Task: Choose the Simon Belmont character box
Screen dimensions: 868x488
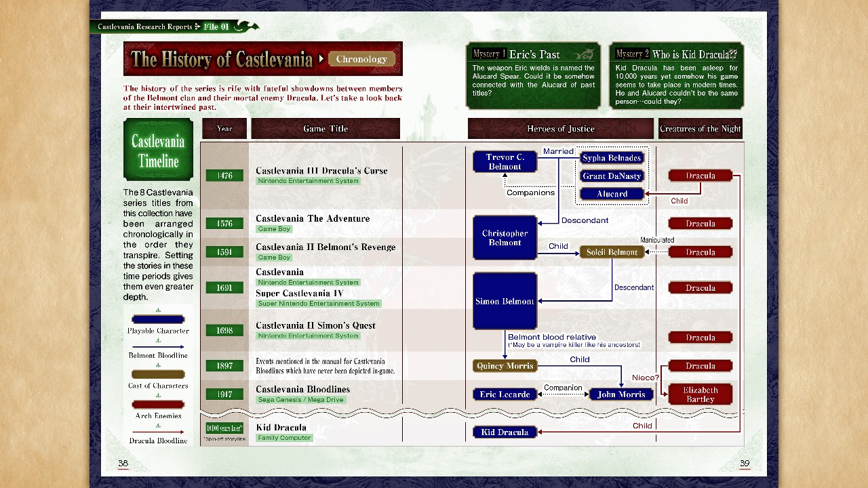Action: [x=505, y=301]
